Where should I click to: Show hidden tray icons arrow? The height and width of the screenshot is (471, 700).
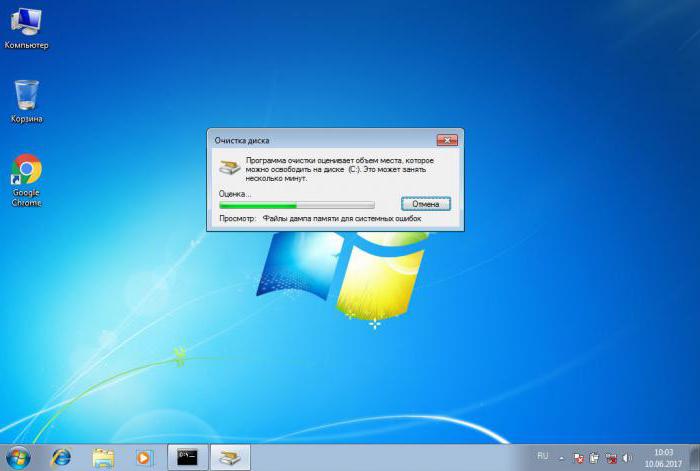click(562, 458)
